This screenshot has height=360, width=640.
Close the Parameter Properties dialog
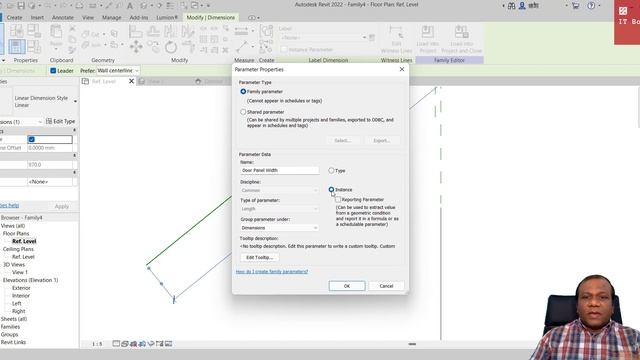coord(402,69)
